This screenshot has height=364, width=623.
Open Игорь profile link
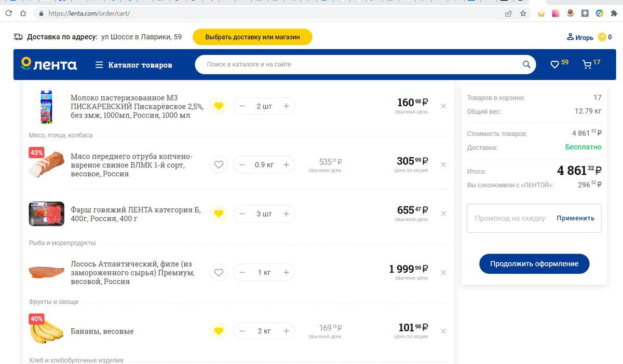(x=580, y=37)
